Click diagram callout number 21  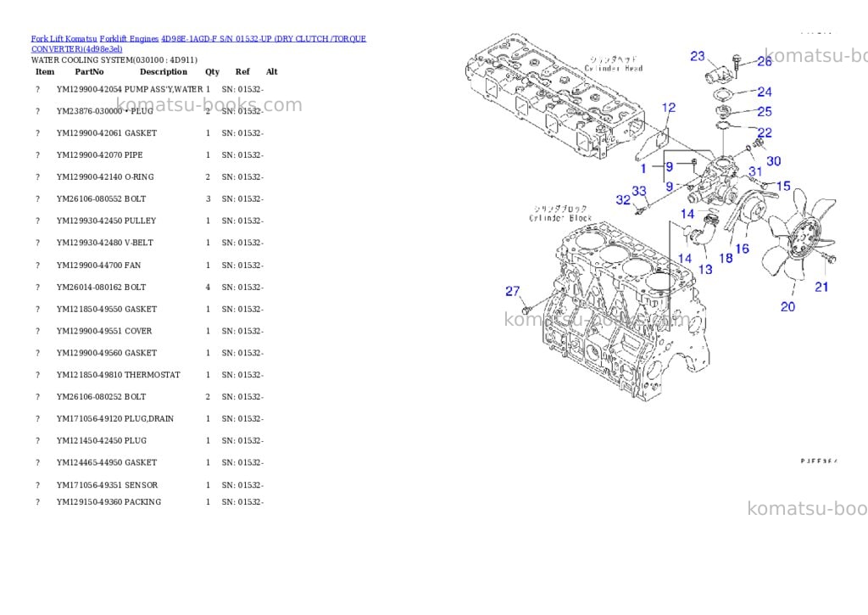pos(821,287)
